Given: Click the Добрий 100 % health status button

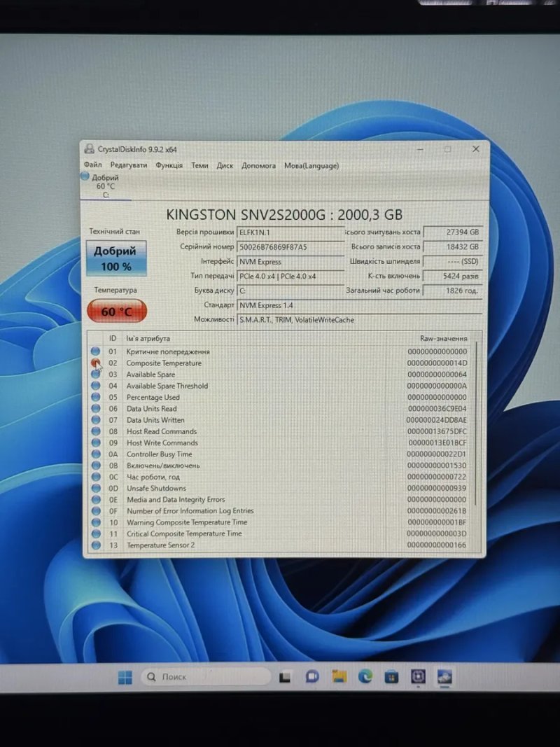Looking at the screenshot, I should [115, 258].
